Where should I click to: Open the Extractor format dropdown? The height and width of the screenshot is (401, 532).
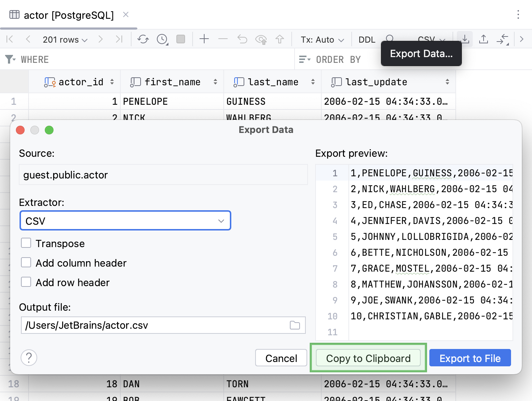coord(125,220)
